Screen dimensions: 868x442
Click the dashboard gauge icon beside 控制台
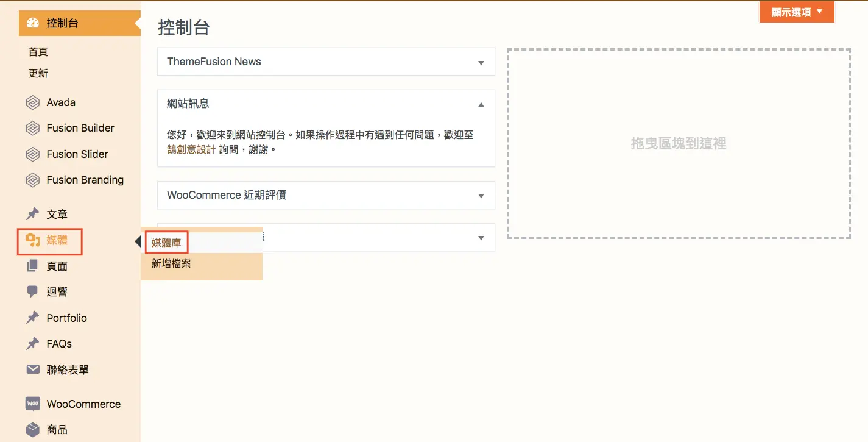(33, 23)
